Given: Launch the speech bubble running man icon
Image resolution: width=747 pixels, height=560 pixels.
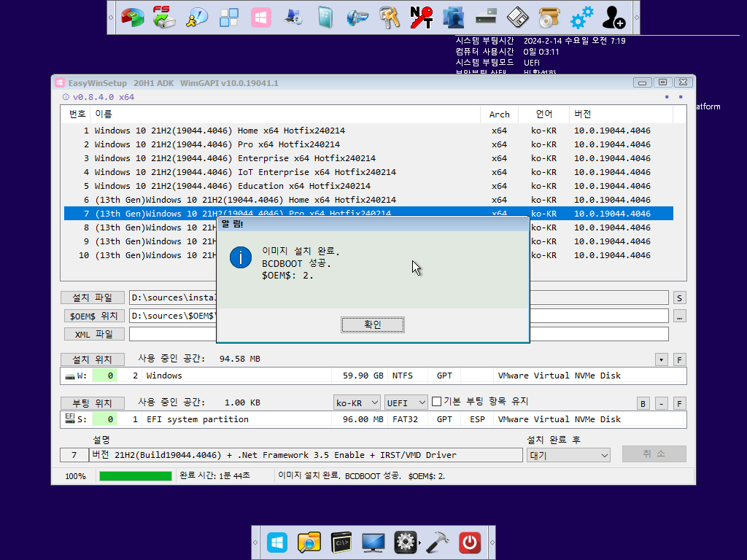Looking at the screenshot, I should click(197, 17).
